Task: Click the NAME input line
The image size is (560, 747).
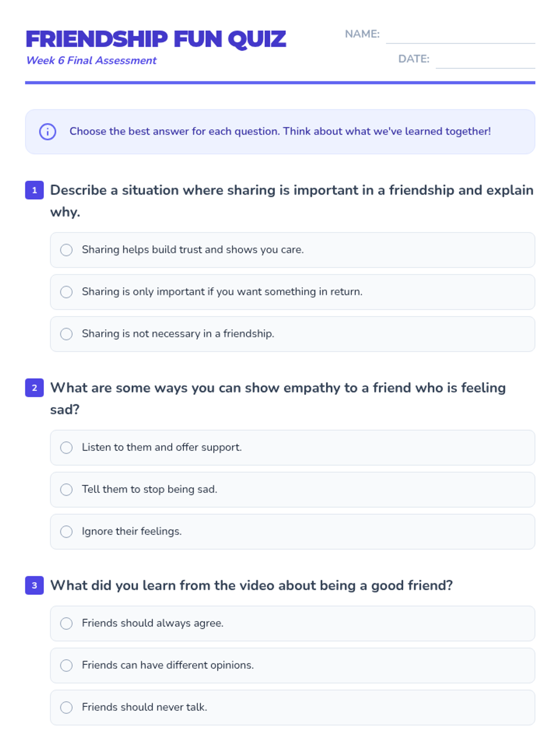Action: [x=460, y=35]
